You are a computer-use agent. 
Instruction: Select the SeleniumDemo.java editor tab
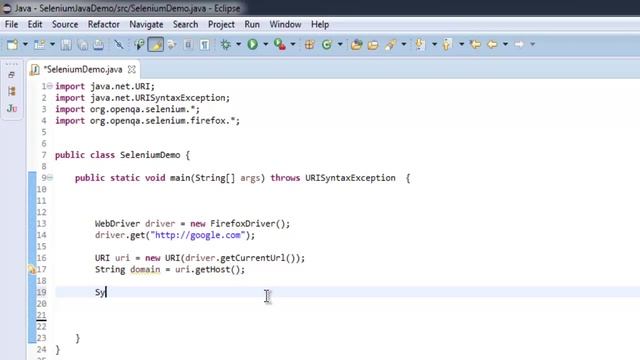[x=83, y=69]
